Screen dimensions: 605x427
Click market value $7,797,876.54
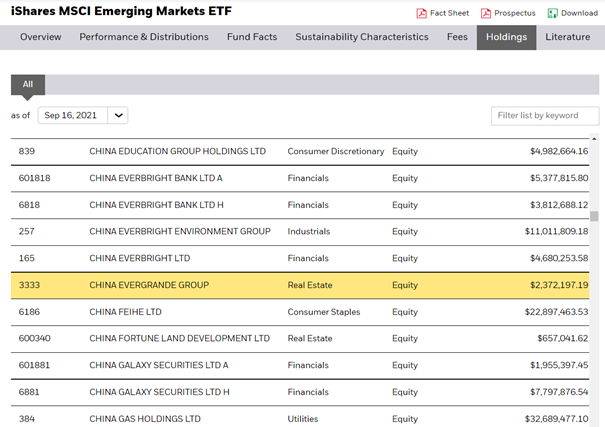coord(559,392)
